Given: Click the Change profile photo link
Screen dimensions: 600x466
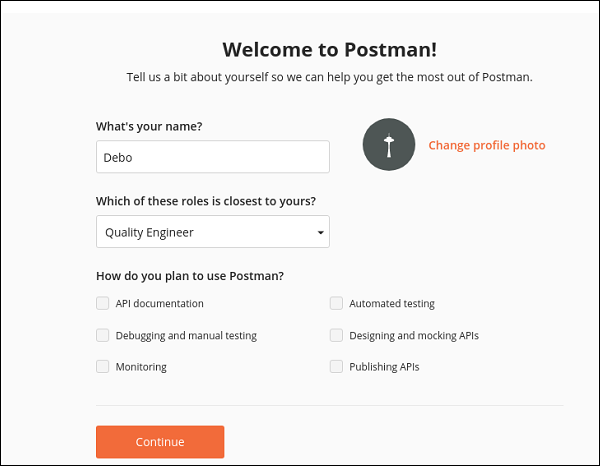Looking at the screenshot, I should 486,145.
